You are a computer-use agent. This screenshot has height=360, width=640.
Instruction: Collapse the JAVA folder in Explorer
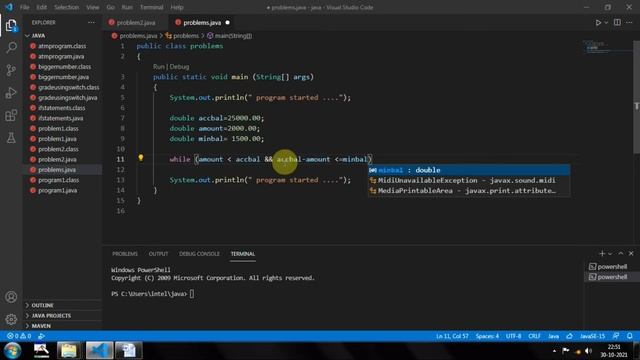62,36
